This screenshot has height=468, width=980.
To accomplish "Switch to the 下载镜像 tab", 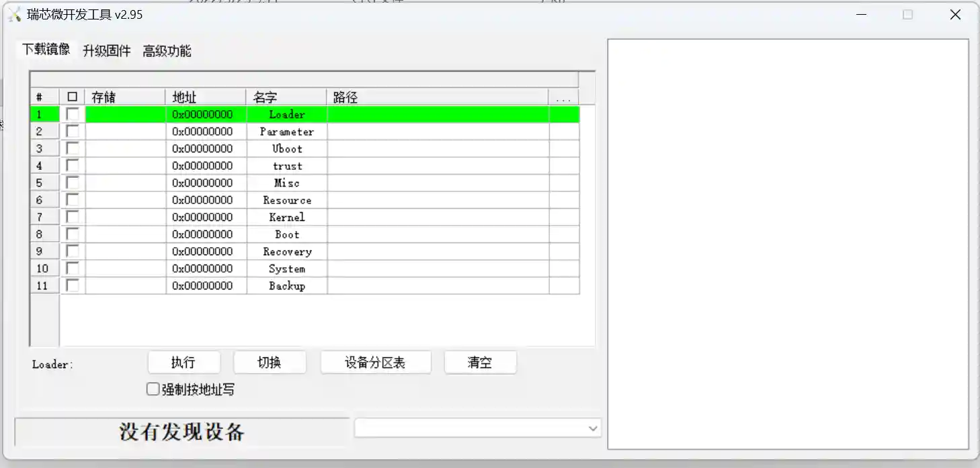I will click(46, 50).
